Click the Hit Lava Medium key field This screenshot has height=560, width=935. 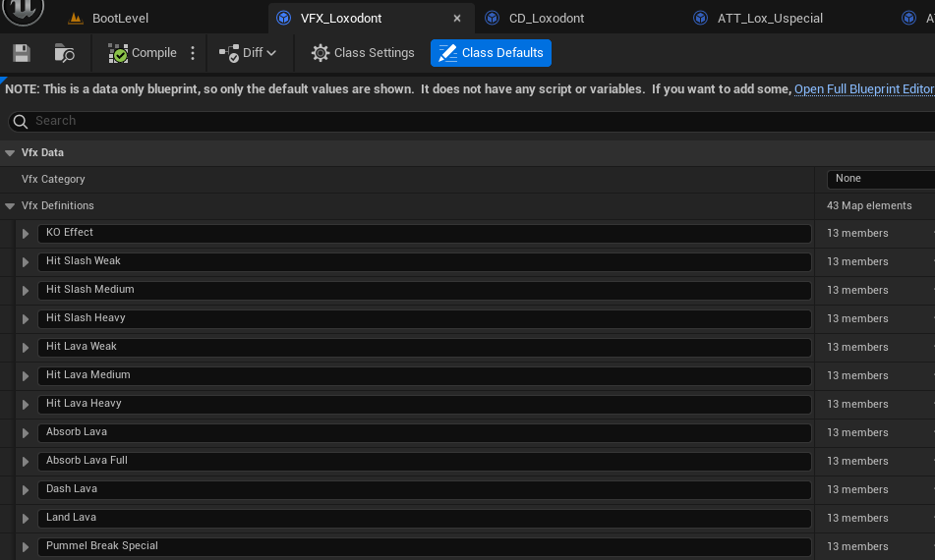424,376
